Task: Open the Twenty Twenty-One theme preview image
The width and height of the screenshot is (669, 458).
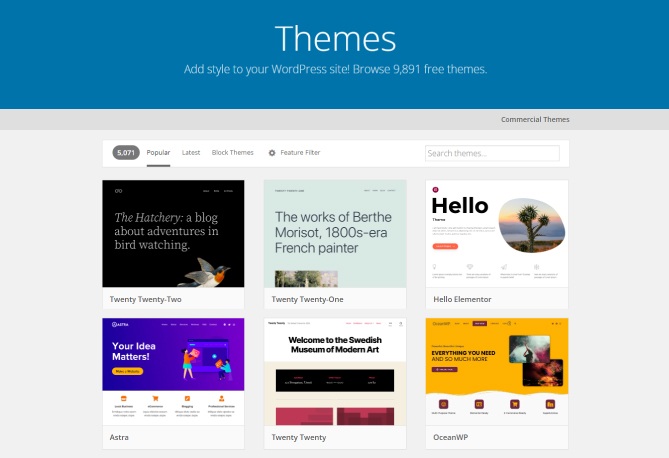Action: pos(335,233)
